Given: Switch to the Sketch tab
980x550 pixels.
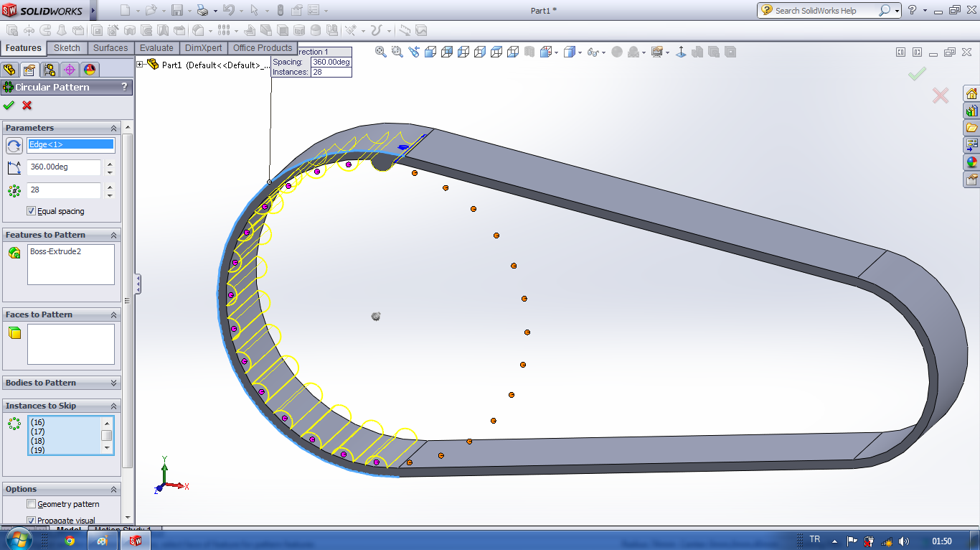Looking at the screenshot, I should (x=67, y=48).
